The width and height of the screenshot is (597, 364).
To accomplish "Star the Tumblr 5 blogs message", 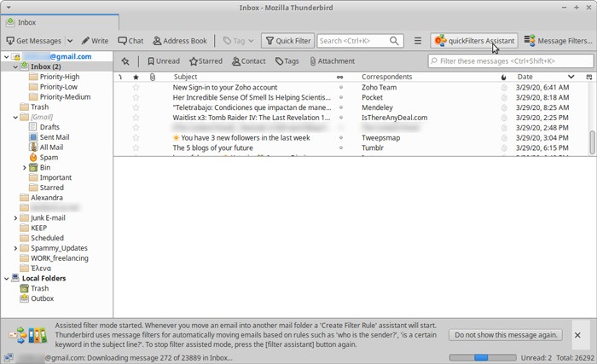I will (136, 147).
